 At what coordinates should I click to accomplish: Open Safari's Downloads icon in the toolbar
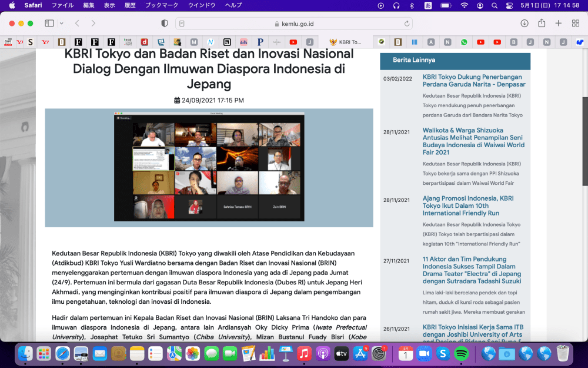[523, 23]
